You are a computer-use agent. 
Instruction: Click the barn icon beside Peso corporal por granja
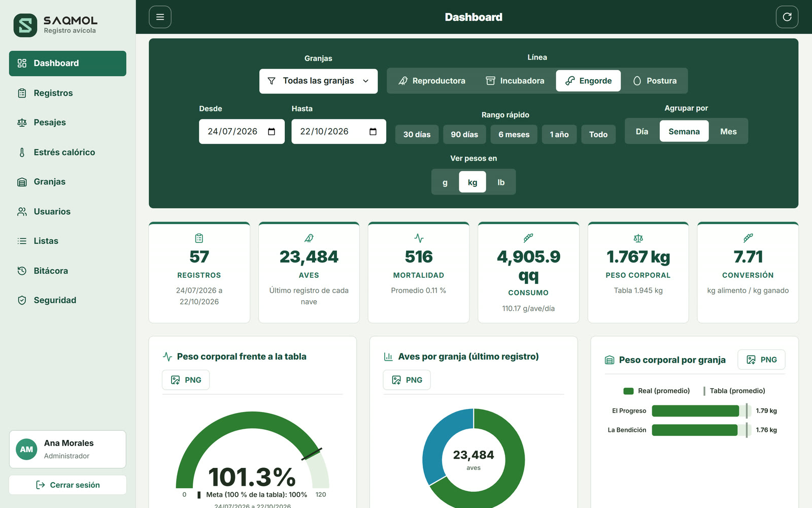pyautogui.click(x=610, y=360)
